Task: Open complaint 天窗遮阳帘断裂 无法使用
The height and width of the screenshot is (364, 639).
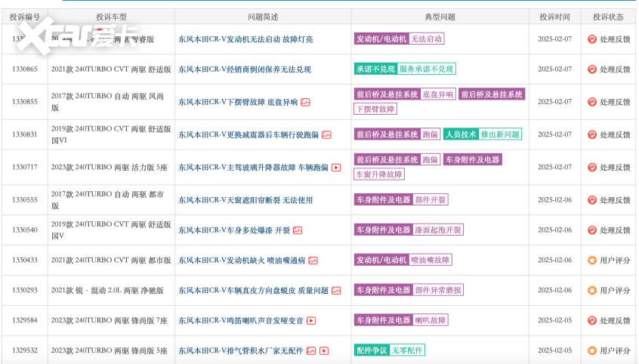Action: (x=245, y=200)
